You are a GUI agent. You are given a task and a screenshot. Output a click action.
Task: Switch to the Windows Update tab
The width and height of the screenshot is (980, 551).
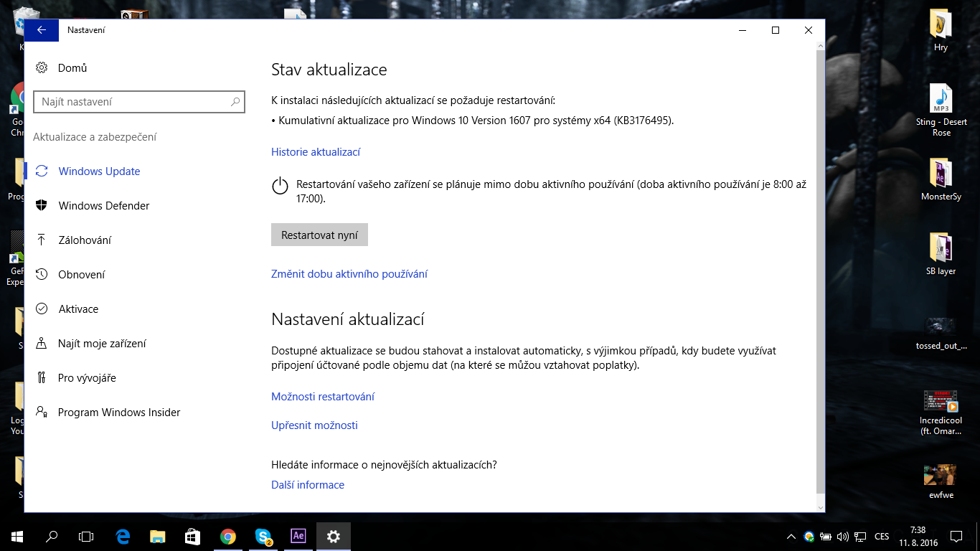tap(99, 171)
